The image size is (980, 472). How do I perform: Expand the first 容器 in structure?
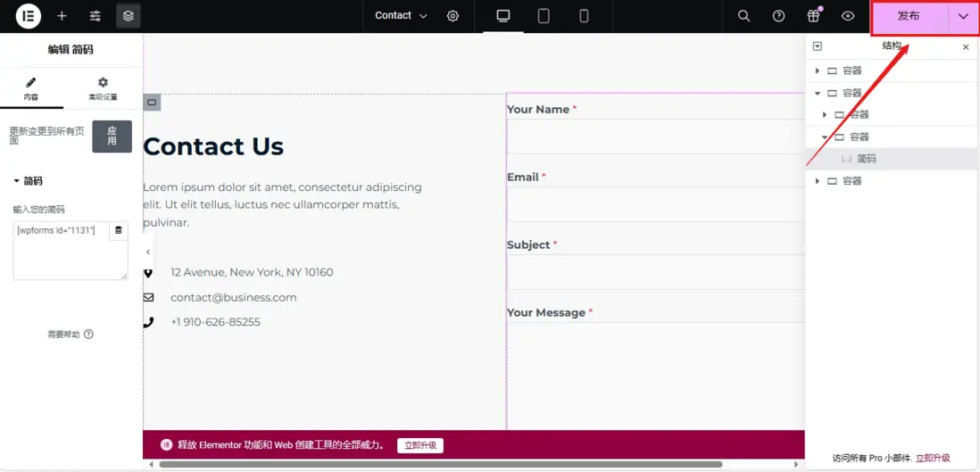[x=818, y=70]
